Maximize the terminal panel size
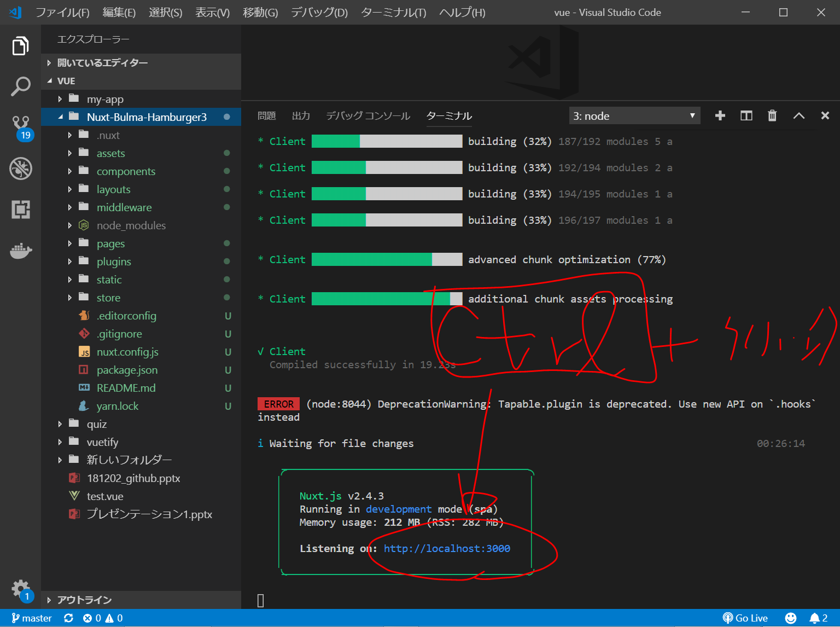 click(798, 115)
